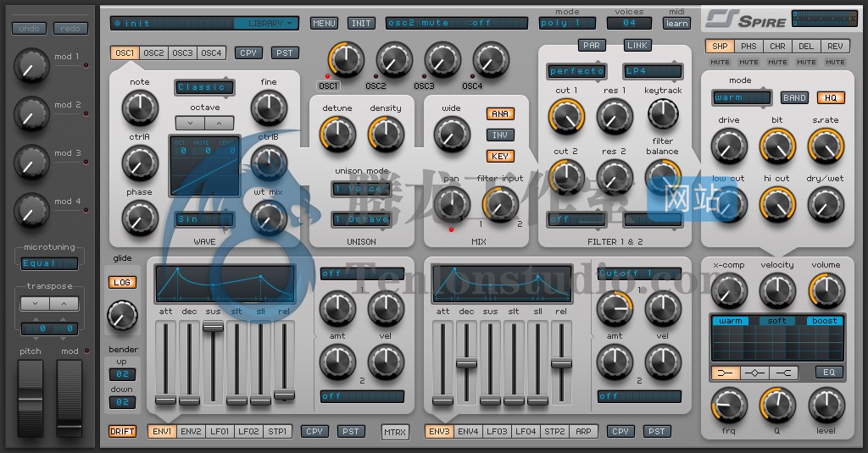Viewport: 868px width, 453px height.
Task: Click the transpose down arrow
Action: coord(35,303)
